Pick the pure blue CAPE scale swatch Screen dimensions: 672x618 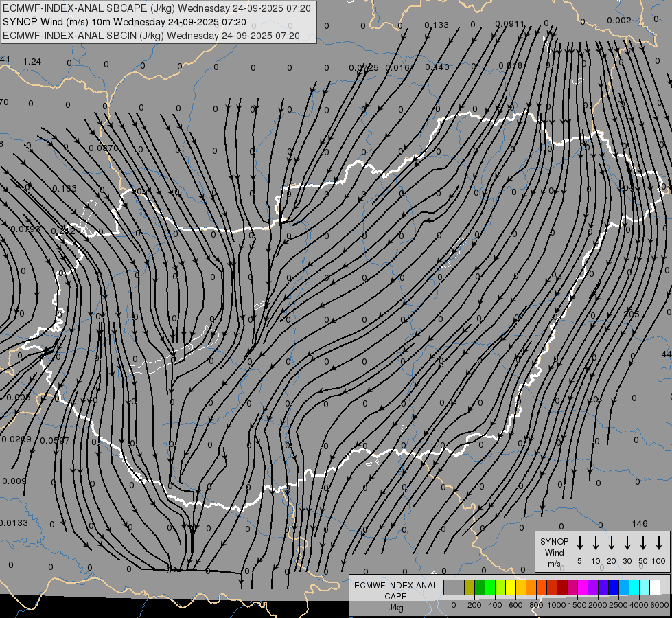click(x=614, y=587)
